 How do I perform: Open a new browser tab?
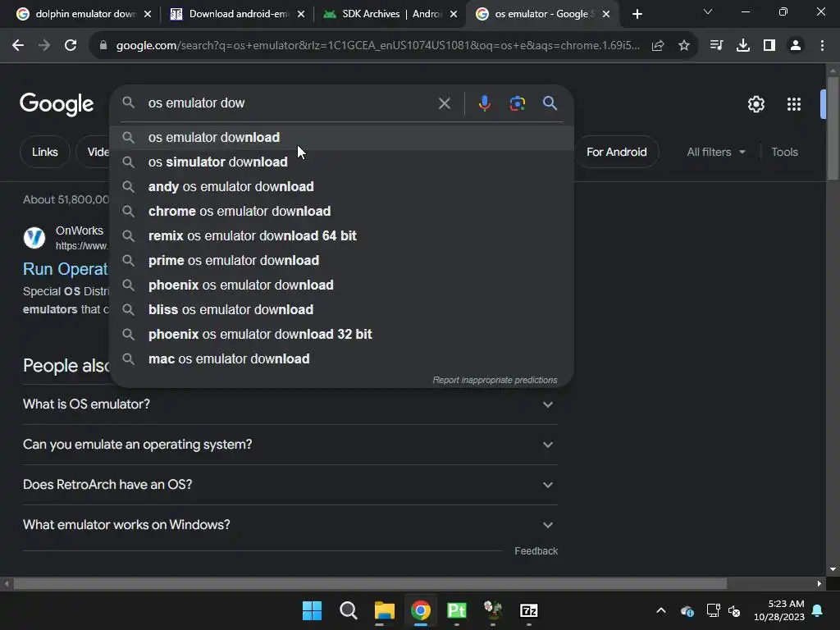637,15
